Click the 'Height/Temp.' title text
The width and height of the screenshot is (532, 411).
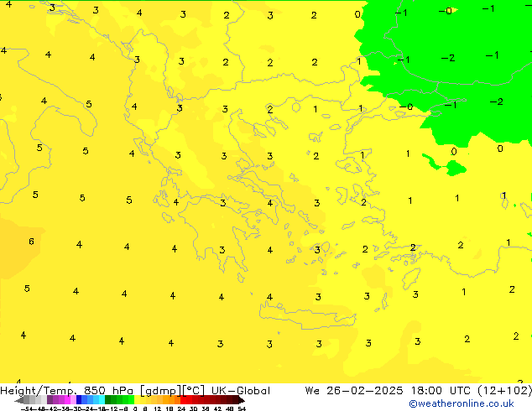tap(38, 391)
